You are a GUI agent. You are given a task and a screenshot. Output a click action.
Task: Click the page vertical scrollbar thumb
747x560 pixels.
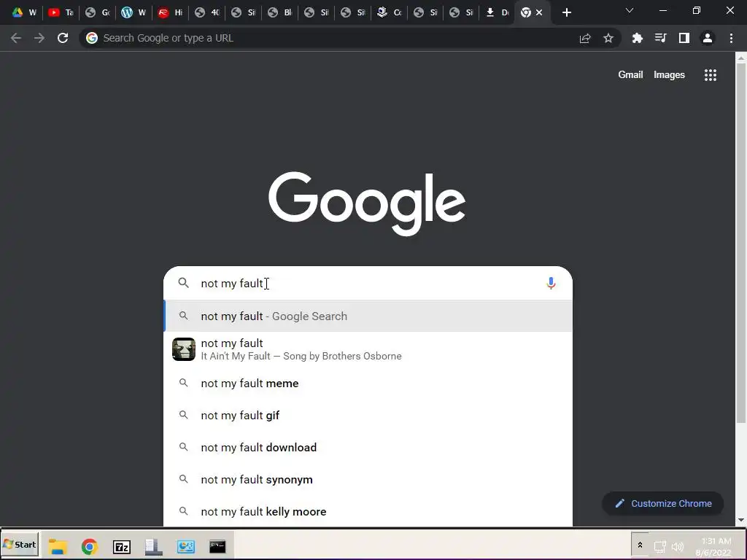(741, 243)
